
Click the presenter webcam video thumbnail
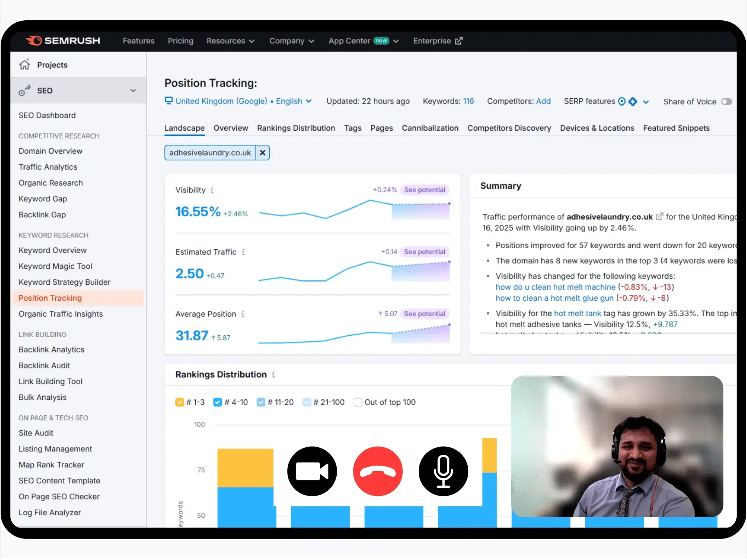click(x=617, y=446)
